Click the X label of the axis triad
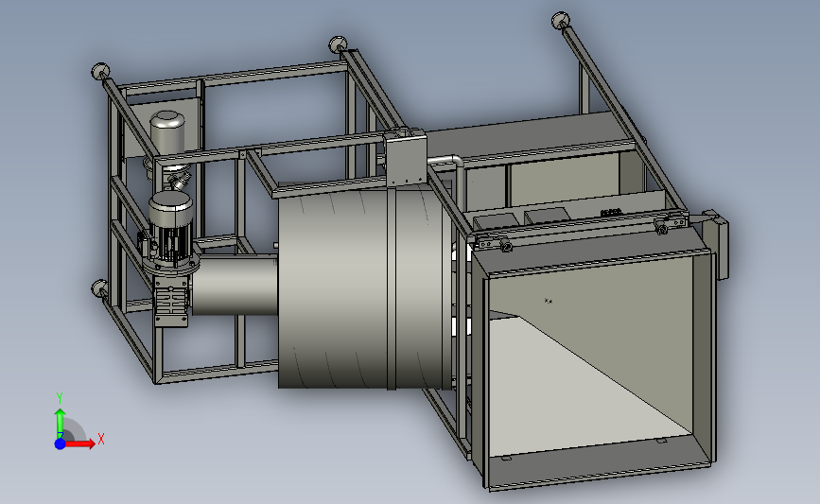The width and height of the screenshot is (820, 504). tap(101, 439)
